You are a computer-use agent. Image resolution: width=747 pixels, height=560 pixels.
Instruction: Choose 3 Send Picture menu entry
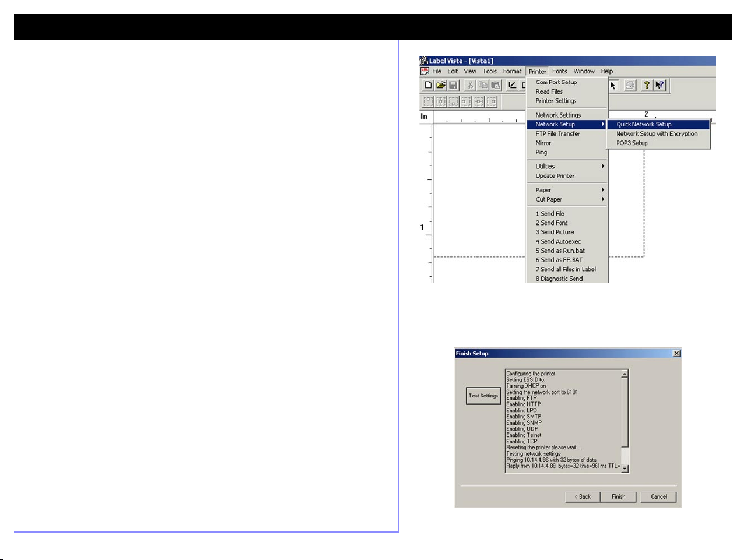click(x=567, y=232)
